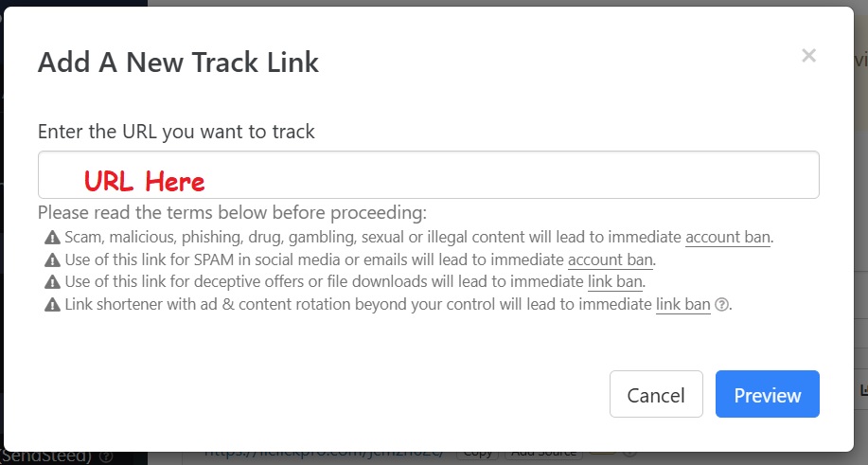
Task: Click the Add Source button behind the dialog
Action: (x=543, y=454)
